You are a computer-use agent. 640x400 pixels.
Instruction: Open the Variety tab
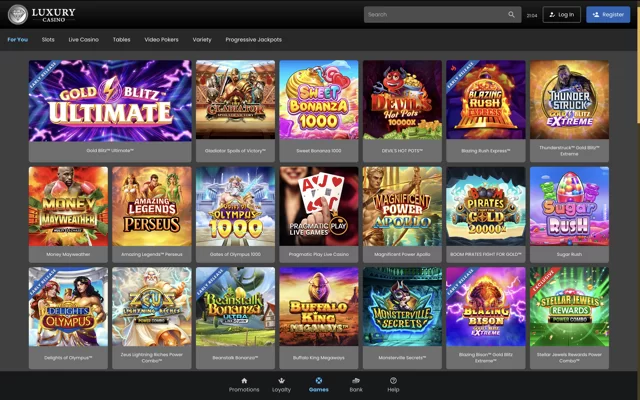pyautogui.click(x=202, y=40)
